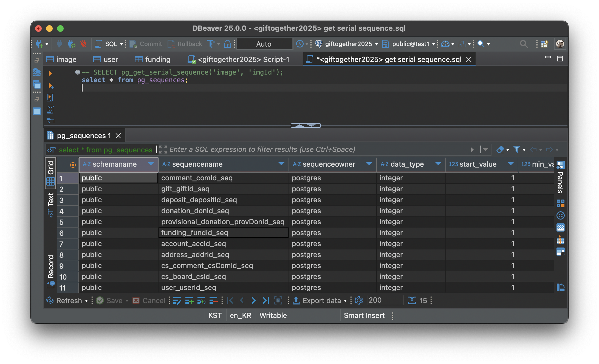Open a new SQL script editor
Viewport: 599px width, 364px height.
click(x=106, y=44)
